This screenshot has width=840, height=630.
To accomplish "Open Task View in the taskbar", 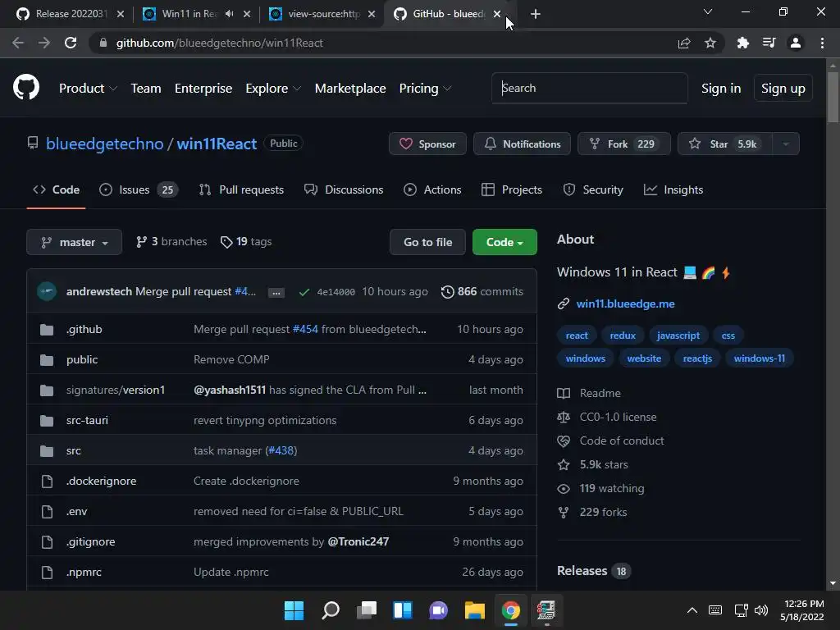I will (367, 610).
